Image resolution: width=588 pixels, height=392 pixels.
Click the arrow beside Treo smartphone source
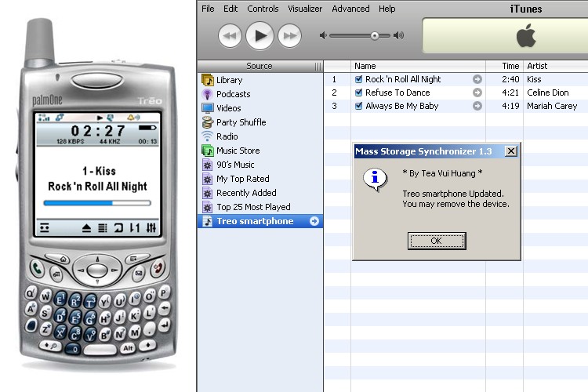pyautogui.click(x=314, y=221)
